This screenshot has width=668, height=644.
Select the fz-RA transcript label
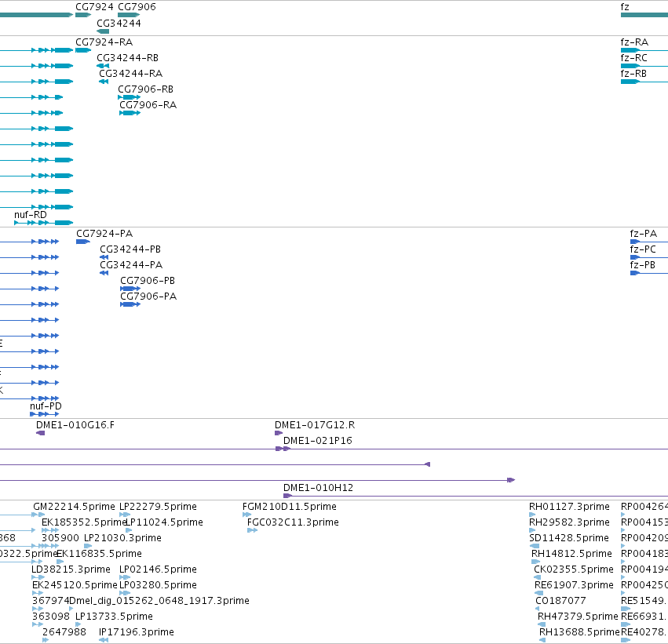634,42
